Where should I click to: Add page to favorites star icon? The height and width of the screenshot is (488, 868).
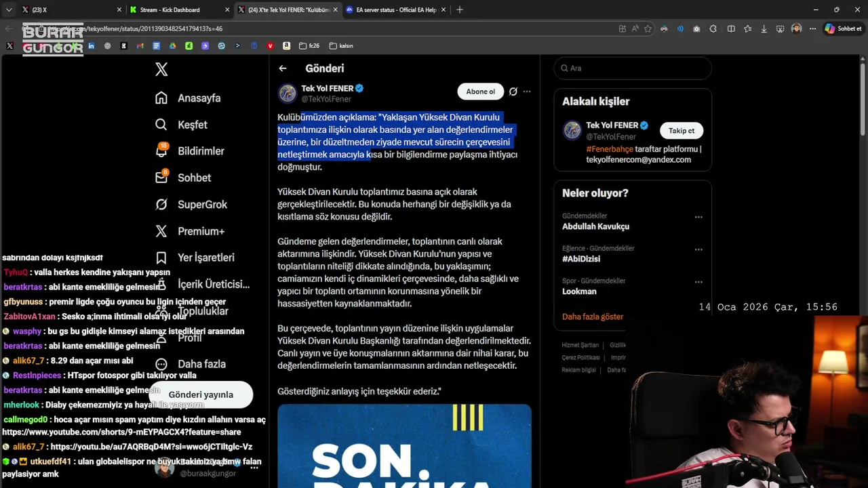coord(648,28)
